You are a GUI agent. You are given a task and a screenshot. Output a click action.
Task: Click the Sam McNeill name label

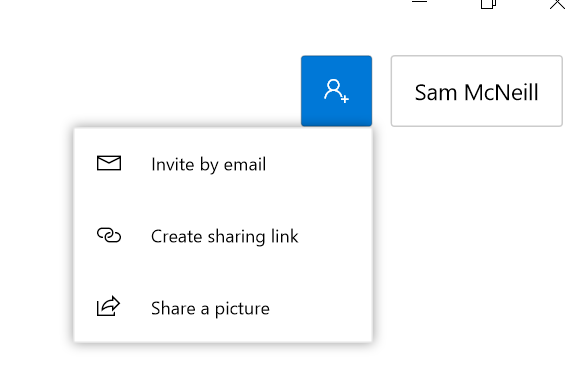pos(476,92)
